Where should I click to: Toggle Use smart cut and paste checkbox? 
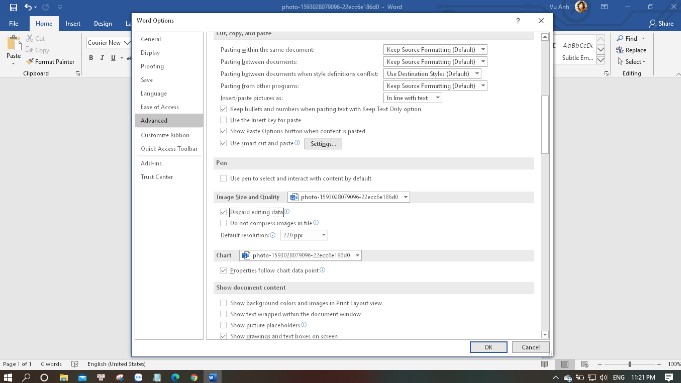[223, 143]
